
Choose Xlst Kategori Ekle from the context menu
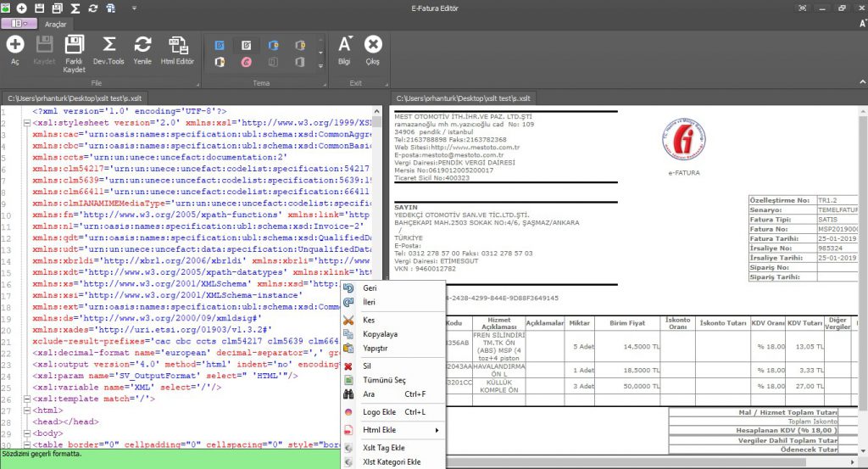[x=392, y=462]
